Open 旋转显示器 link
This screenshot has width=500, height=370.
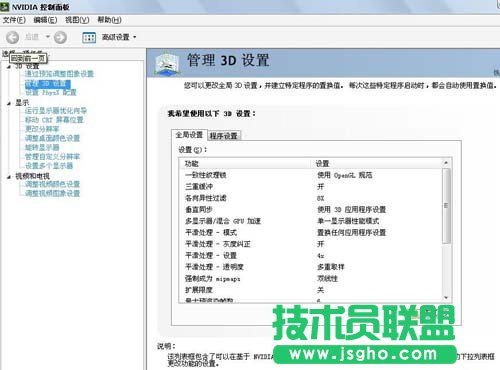click(x=42, y=147)
